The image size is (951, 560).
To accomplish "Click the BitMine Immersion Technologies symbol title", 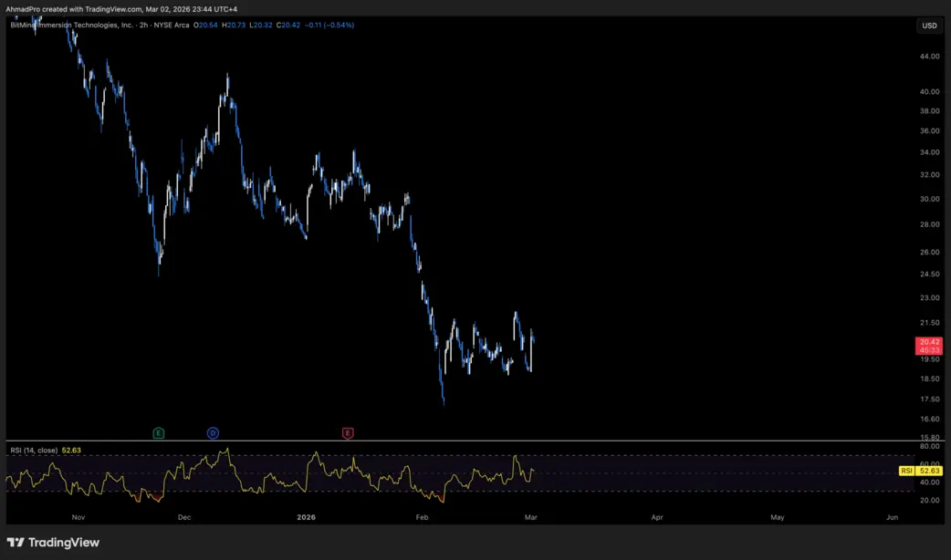I will click(71, 26).
